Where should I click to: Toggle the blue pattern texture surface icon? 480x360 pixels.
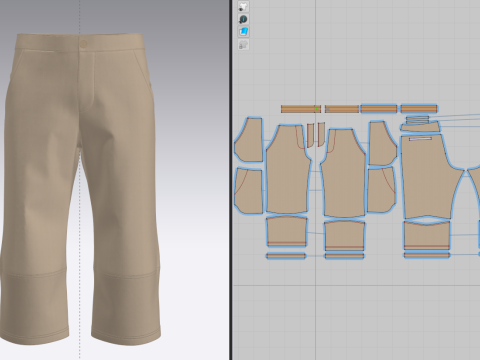click(x=244, y=32)
